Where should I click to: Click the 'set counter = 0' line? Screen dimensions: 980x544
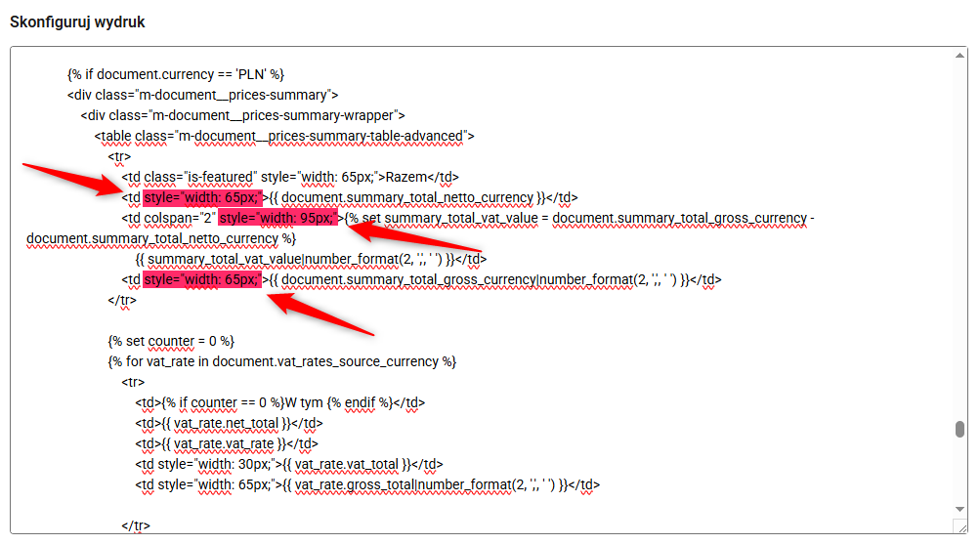coord(171,341)
